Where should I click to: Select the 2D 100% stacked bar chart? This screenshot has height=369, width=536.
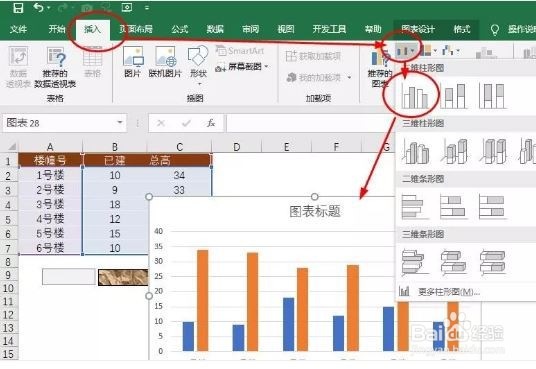pyautogui.click(x=492, y=207)
